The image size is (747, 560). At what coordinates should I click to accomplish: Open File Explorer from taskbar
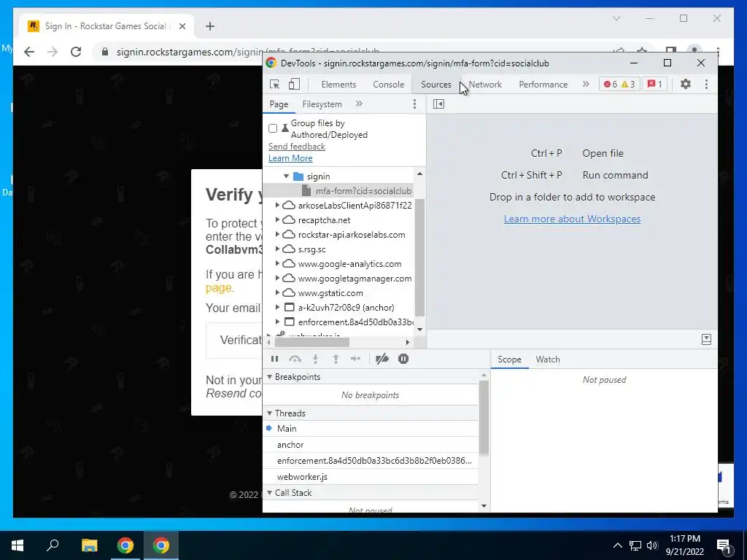tap(89, 545)
